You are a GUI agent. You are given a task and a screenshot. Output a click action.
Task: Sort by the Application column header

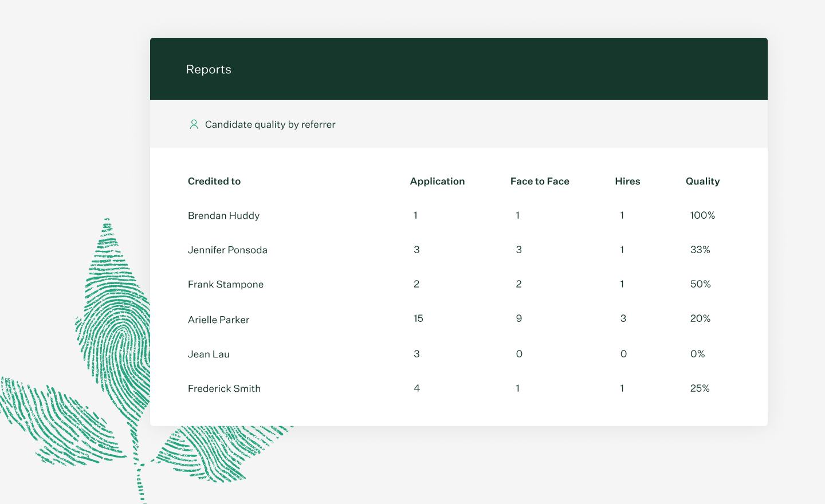point(437,181)
